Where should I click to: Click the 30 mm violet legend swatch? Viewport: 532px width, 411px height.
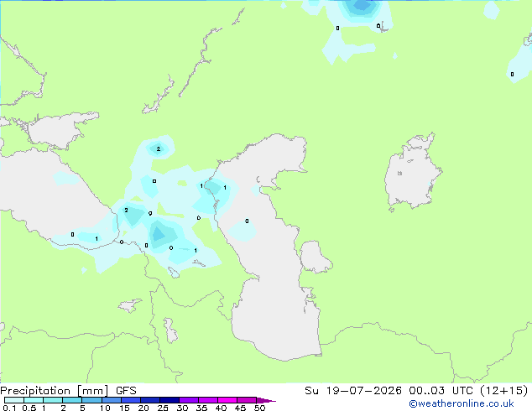pos(189,400)
